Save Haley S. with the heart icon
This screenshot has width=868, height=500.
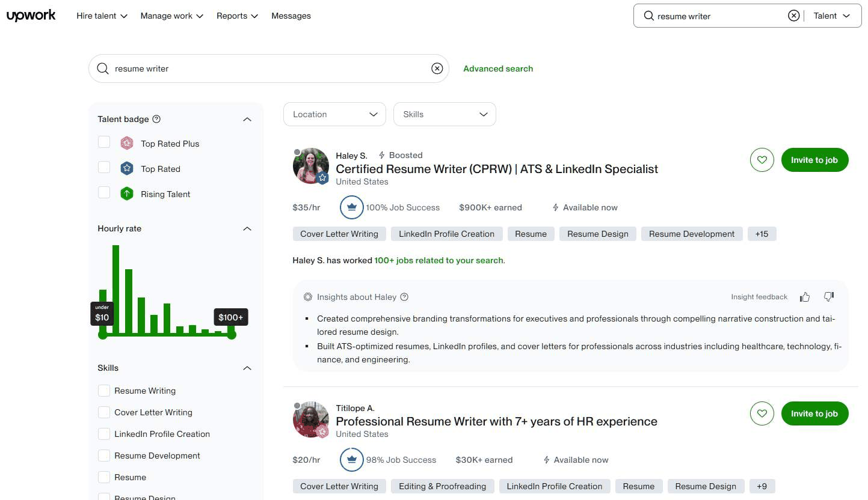click(x=762, y=160)
